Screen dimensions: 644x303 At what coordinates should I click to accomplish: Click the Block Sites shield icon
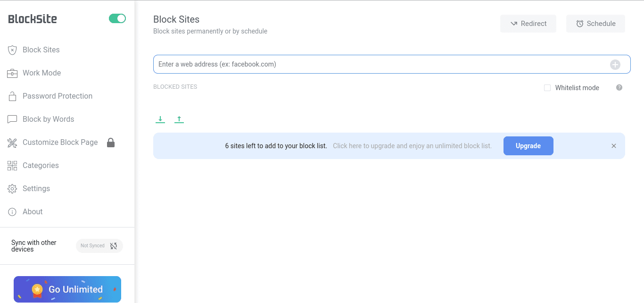tap(12, 50)
